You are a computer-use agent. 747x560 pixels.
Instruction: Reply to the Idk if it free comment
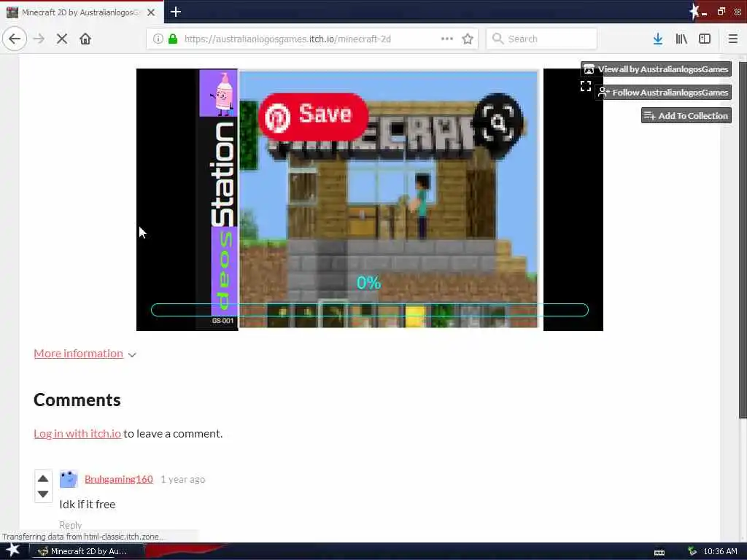point(71,525)
